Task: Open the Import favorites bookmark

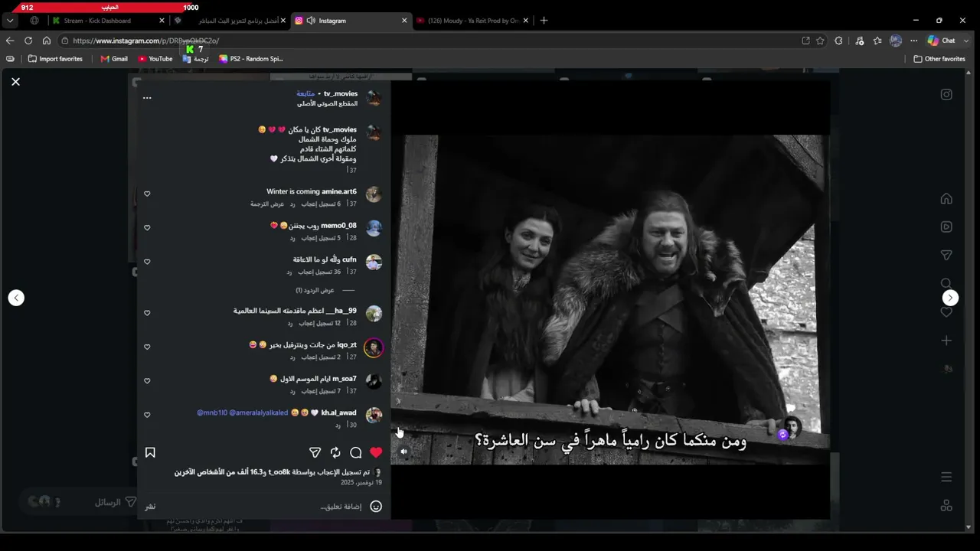Action: tap(55, 59)
